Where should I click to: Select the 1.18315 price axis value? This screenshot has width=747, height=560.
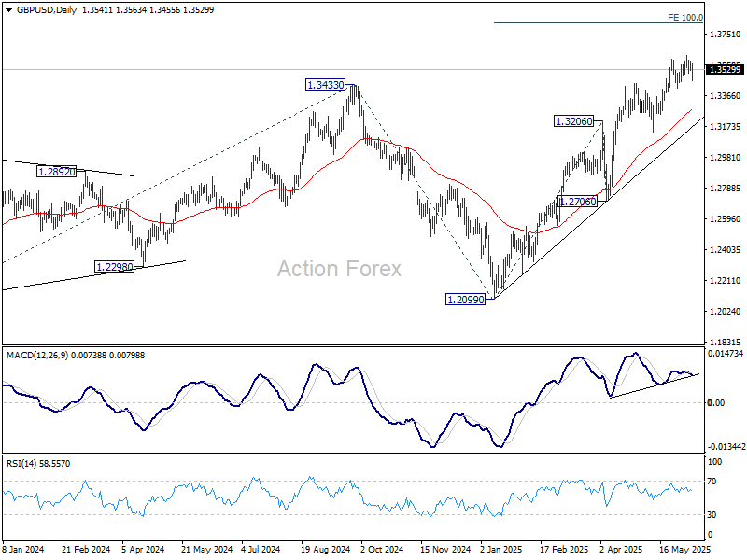click(726, 342)
